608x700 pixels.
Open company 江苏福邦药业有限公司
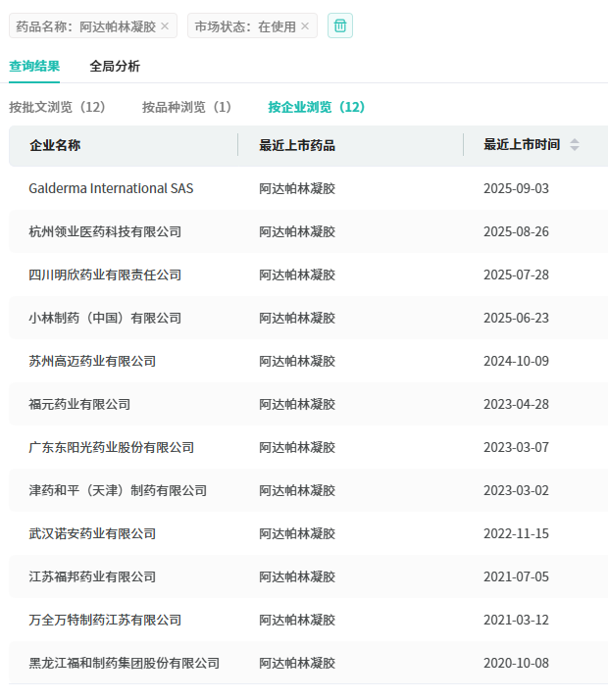(92, 576)
